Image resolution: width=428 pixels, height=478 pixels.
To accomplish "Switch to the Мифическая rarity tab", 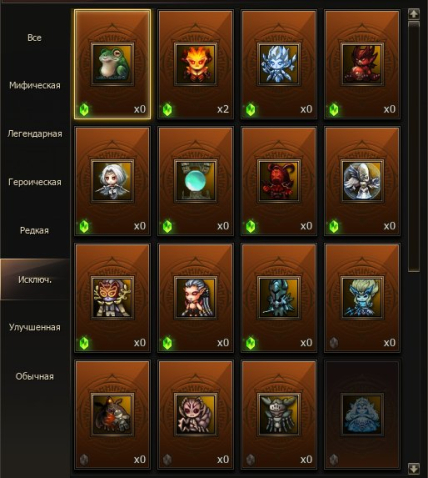I will click(35, 85).
